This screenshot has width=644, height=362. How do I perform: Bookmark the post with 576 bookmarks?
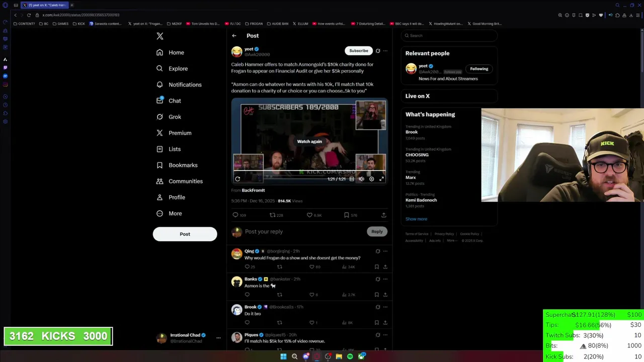point(347,215)
